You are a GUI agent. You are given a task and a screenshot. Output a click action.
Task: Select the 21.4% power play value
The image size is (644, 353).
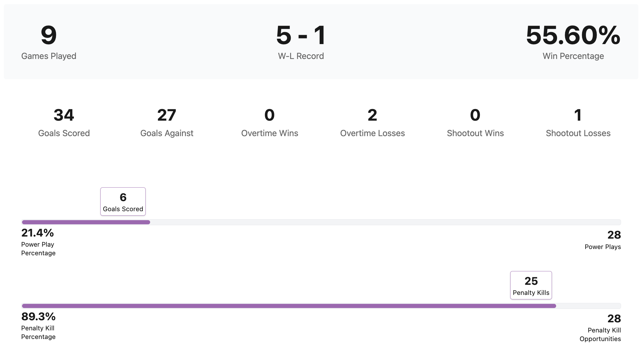point(38,233)
